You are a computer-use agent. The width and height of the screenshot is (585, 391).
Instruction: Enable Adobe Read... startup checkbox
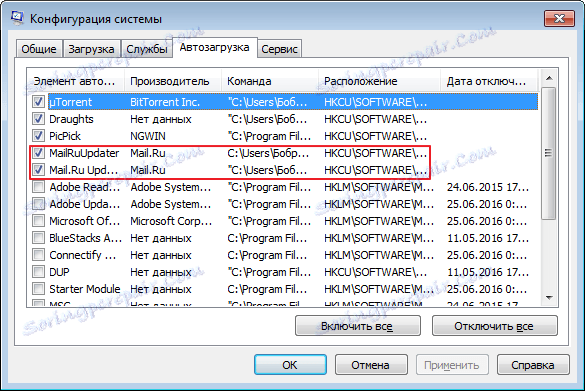[x=38, y=187]
